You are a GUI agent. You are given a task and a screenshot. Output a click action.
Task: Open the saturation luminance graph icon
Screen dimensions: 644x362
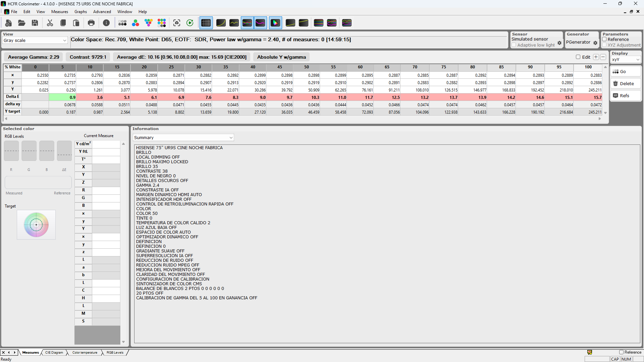click(x=319, y=23)
